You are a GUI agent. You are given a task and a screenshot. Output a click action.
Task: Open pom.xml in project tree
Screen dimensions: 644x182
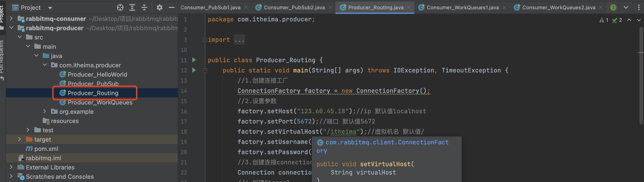(x=46, y=149)
